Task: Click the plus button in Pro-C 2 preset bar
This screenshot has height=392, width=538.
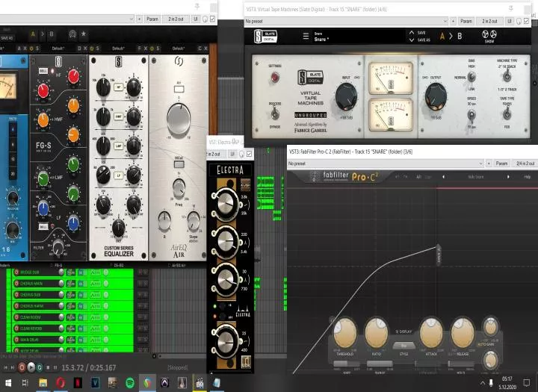Action: pos(489,164)
